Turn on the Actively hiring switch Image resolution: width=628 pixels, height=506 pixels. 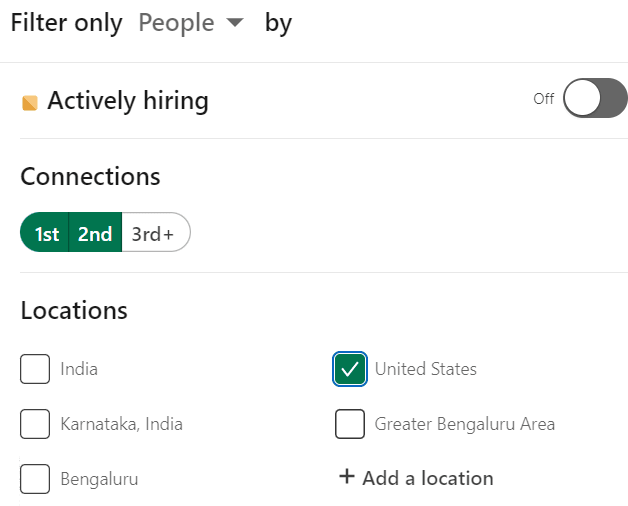[x=595, y=98]
